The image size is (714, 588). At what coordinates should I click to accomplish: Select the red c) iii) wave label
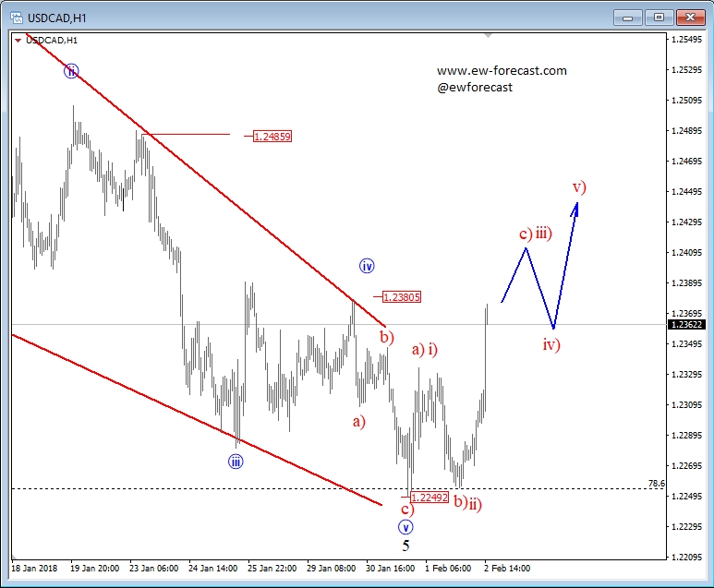point(536,234)
